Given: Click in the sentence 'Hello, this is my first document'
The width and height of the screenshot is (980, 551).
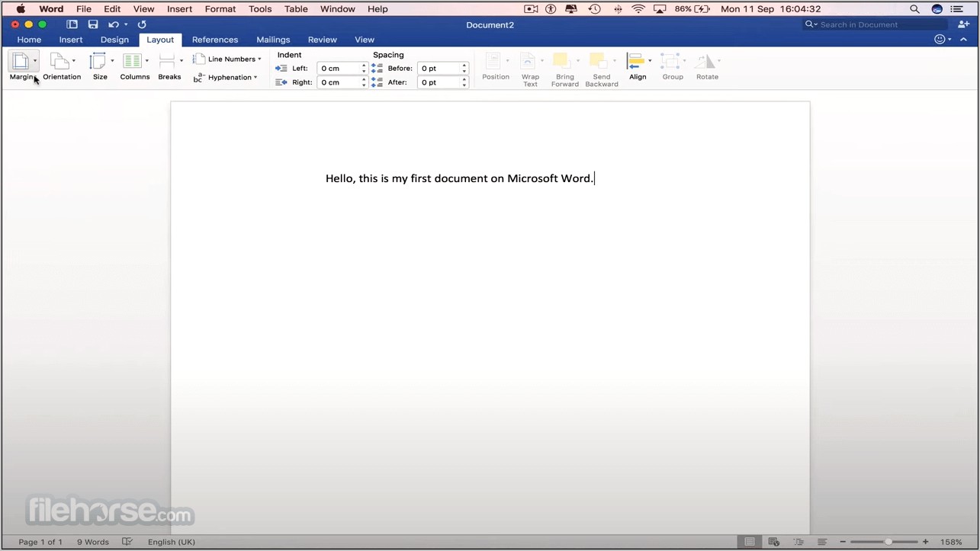Looking at the screenshot, I should [406, 178].
